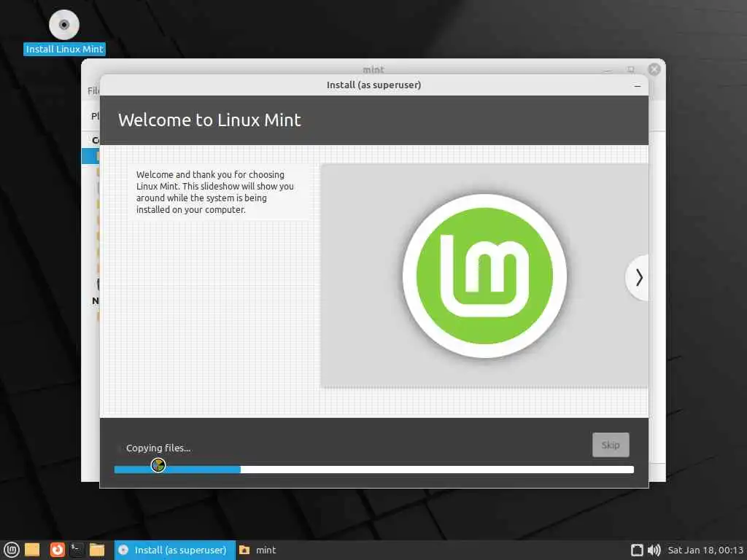Click the Install (as superuser) title bar
The width and height of the screenshot is (747, 560).
click(x=374, y=85)
